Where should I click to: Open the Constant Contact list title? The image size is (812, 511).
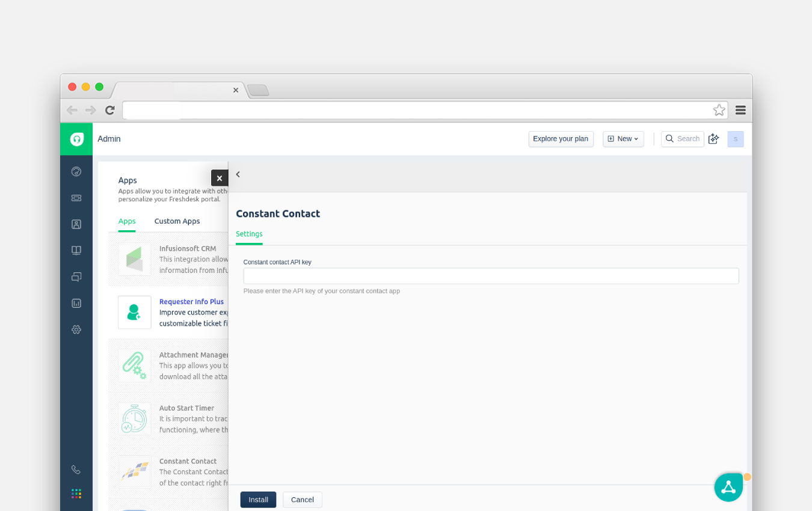pyautogui.click(x=188, y=461)
